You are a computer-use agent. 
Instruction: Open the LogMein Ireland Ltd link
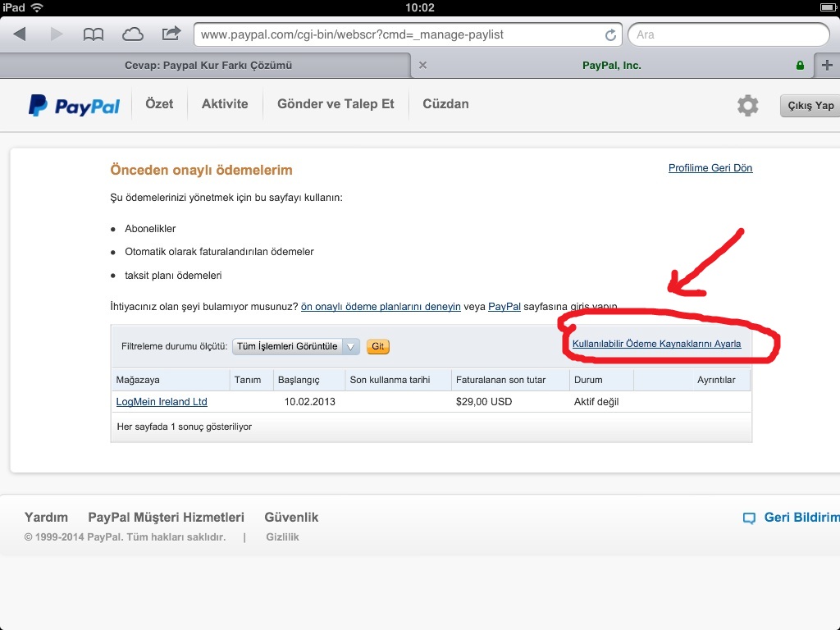click(x=162, y=402)
